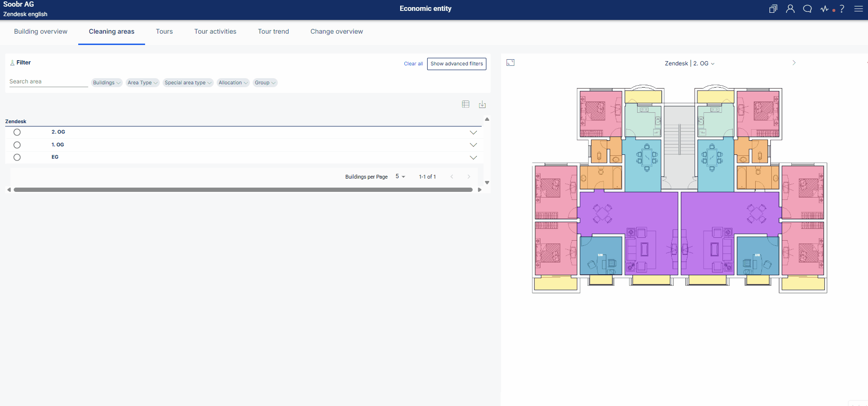Click the activity pulse icon
This screenshot has width=868, height=406.
click(x=825, y=9)
